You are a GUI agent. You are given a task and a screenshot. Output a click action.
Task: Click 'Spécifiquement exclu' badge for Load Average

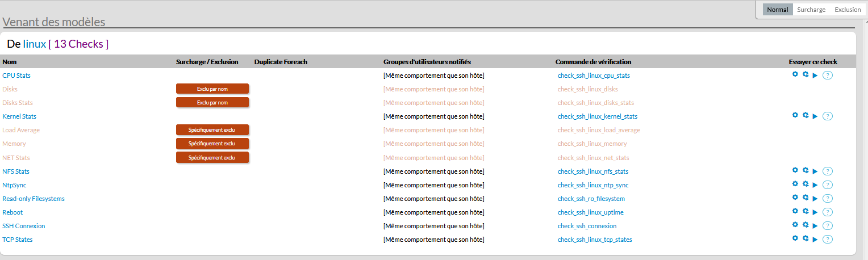click(212, 129)
